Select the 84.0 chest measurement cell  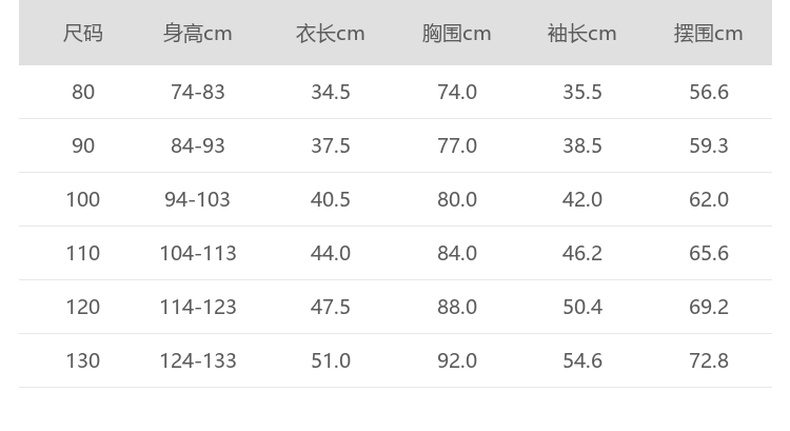coord(457,253)
